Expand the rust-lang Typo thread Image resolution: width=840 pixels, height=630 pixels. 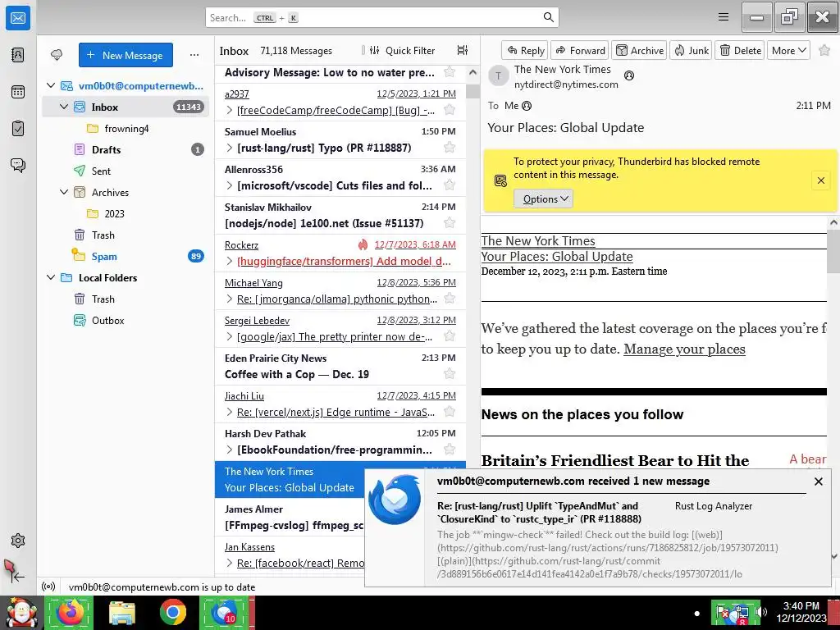[x=230, y=148]
